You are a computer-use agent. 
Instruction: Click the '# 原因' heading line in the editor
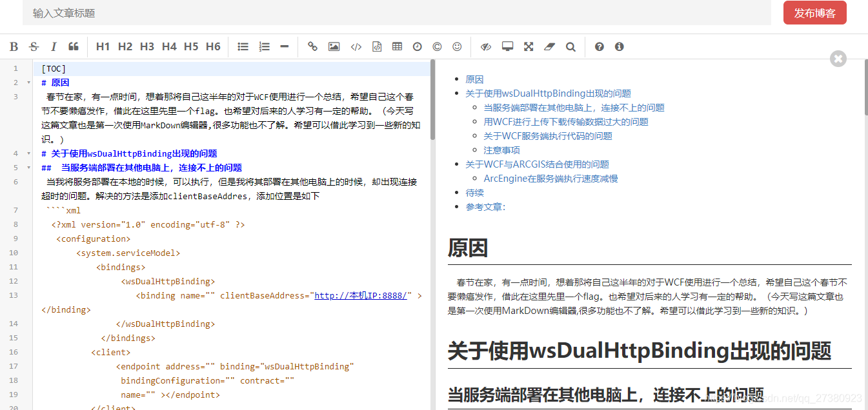55,83
